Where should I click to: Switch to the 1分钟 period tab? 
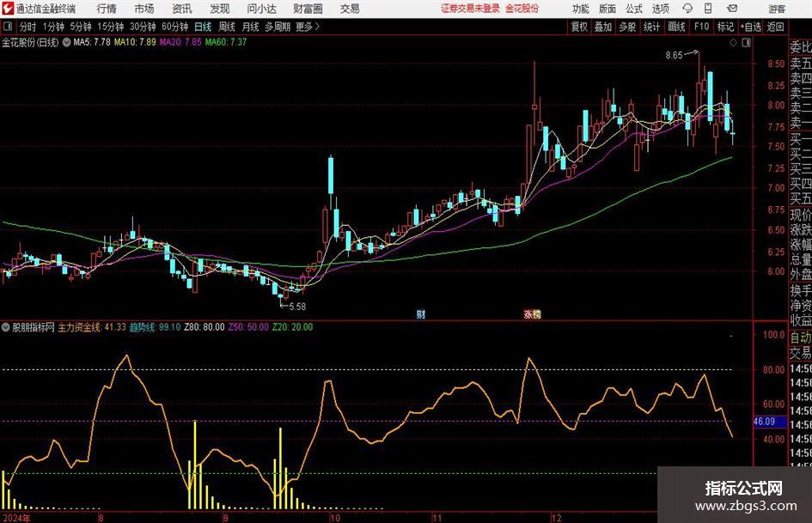click(x=52, y=27)
